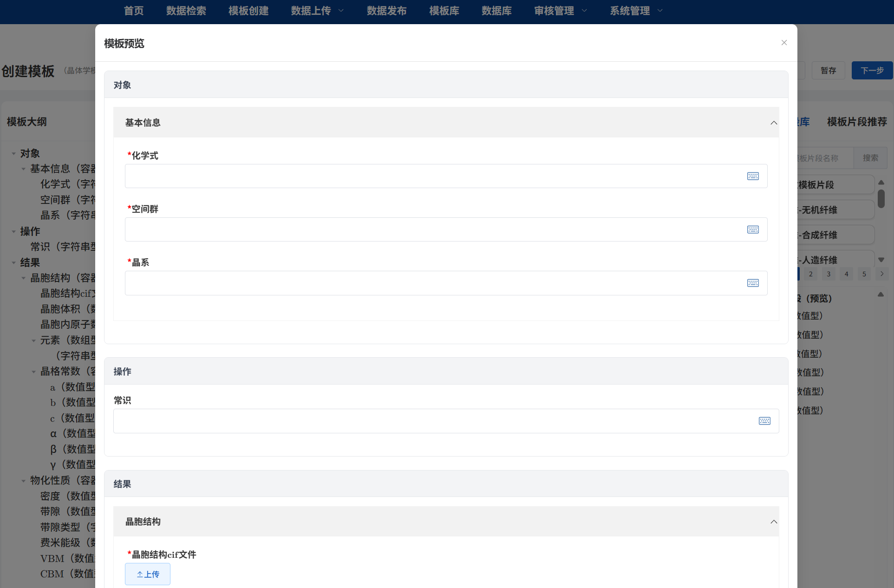Click the 下一步 button
Image resolution: width=894 pixels, height=588 pixels.
pos(872,70)
